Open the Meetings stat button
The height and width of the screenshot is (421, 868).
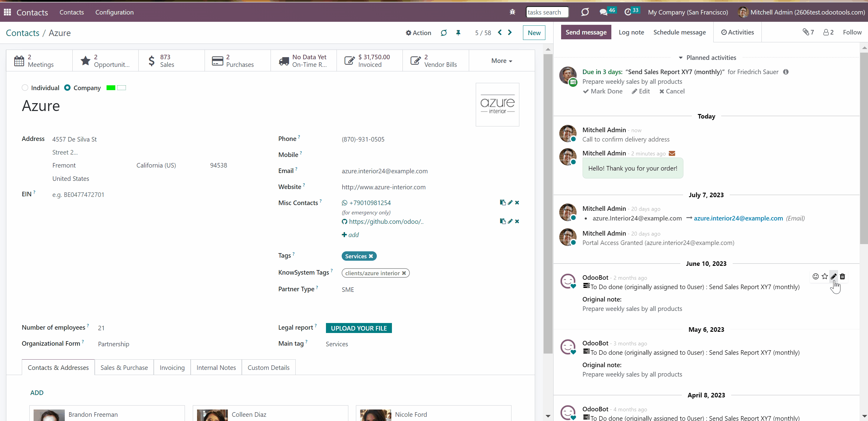tap(39, 60)
